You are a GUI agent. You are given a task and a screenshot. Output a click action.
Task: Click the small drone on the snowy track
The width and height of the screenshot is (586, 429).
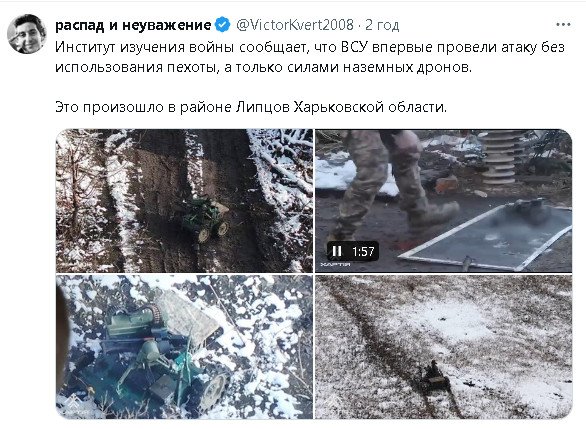(434, 377)
